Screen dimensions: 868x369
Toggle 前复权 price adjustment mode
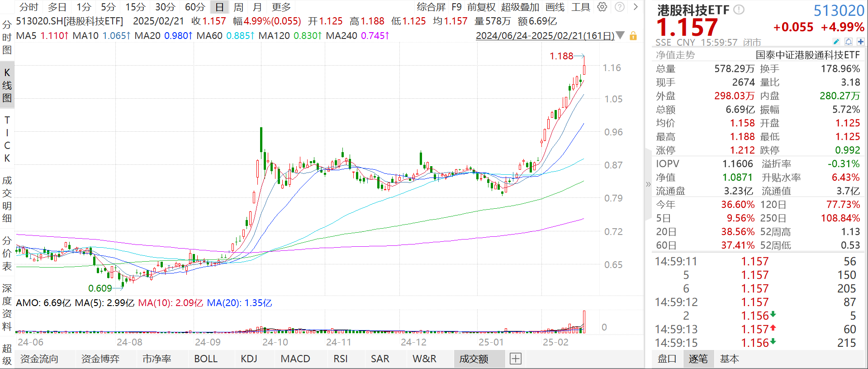pyautogui.click(x=481, y=7)
